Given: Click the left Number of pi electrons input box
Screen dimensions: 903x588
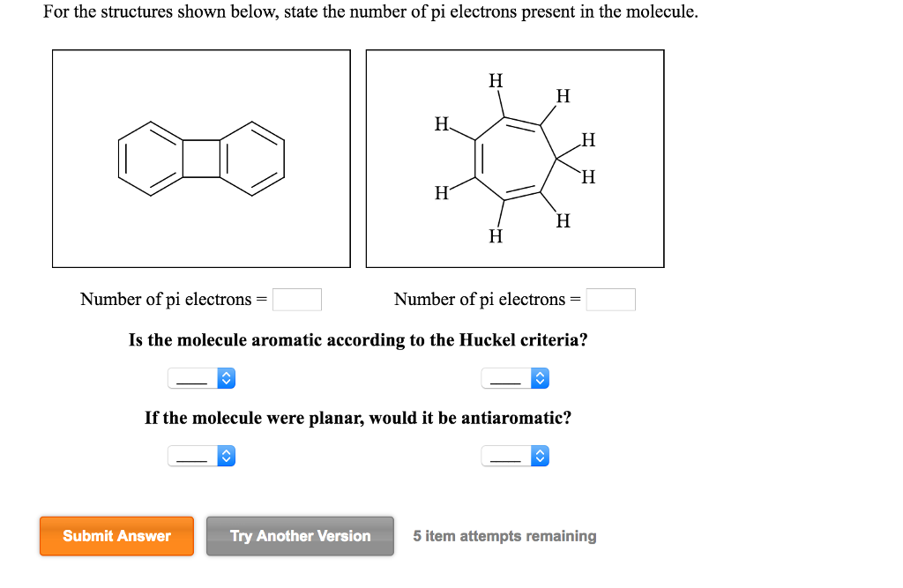Looking at the screenshot, I should [x=297, y=299].
